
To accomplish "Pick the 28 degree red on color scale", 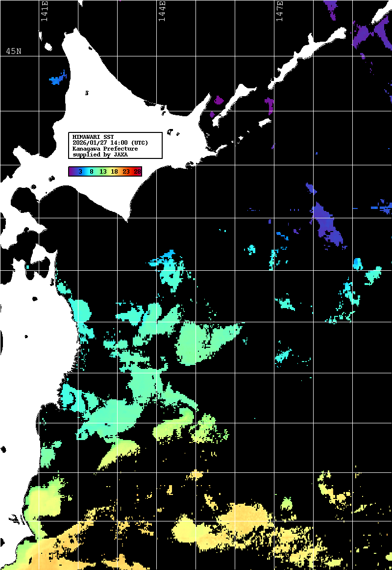I will coord(137,172).
